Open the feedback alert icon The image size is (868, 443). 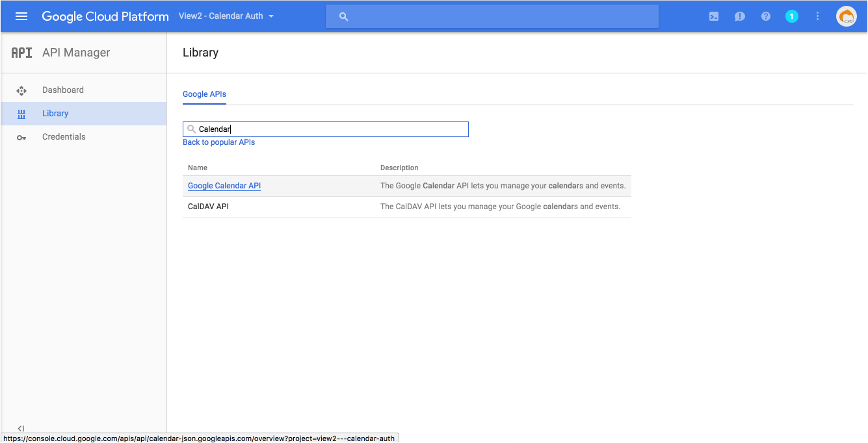pyautogui.click(x=740, y=16)
